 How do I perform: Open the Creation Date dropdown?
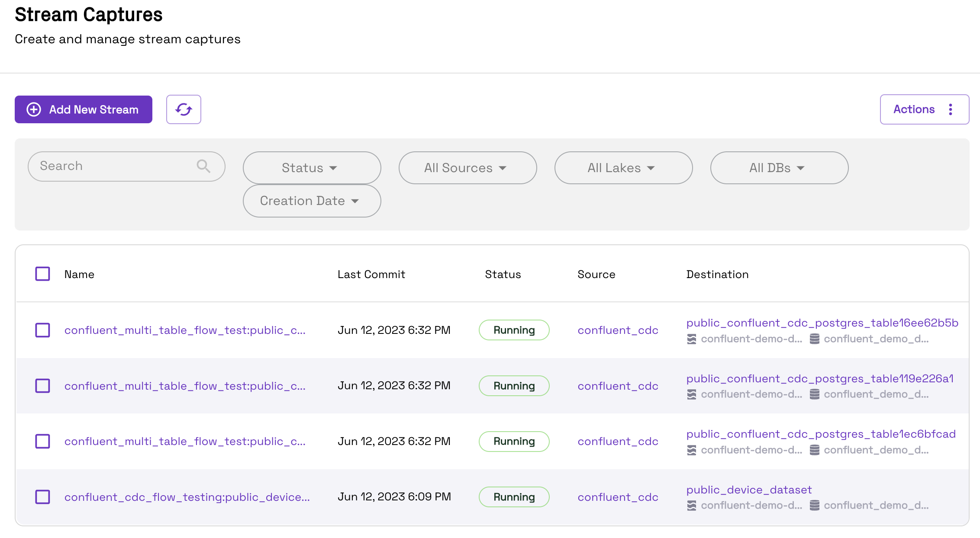coord(312,201)
